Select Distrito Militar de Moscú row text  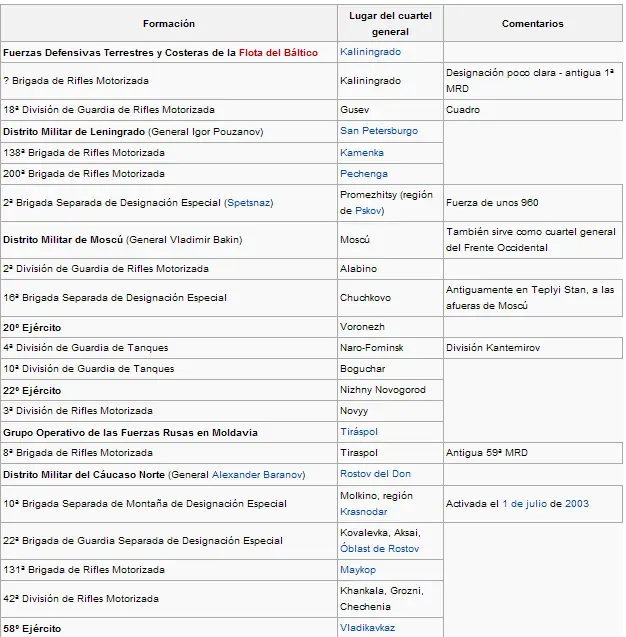point(123,240)
